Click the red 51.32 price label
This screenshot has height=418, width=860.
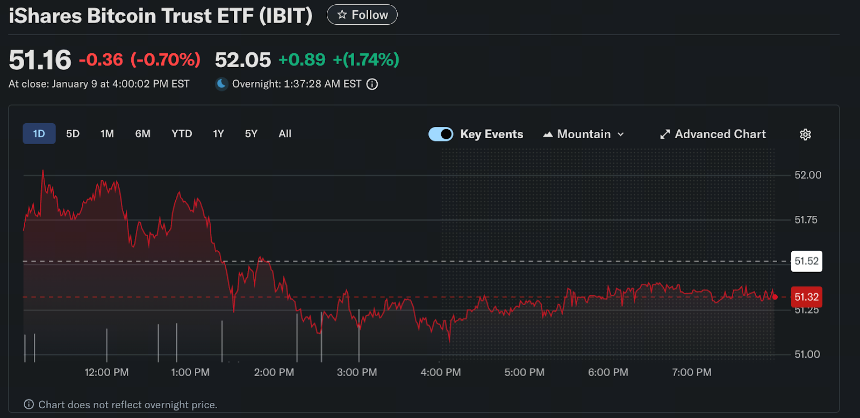point(806,297)
